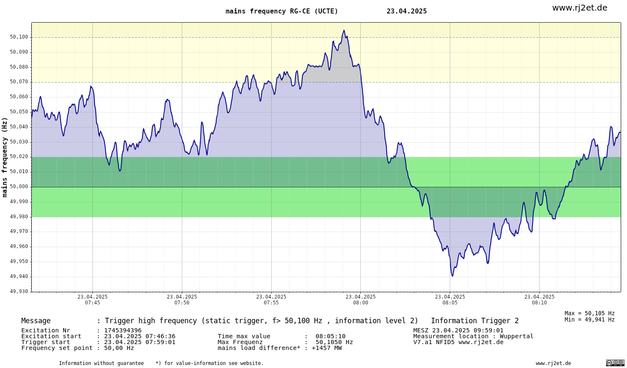Screen dimensions: 627x368
Task: Click the date 23.04.2025 in the chart title
Action: 406,11
